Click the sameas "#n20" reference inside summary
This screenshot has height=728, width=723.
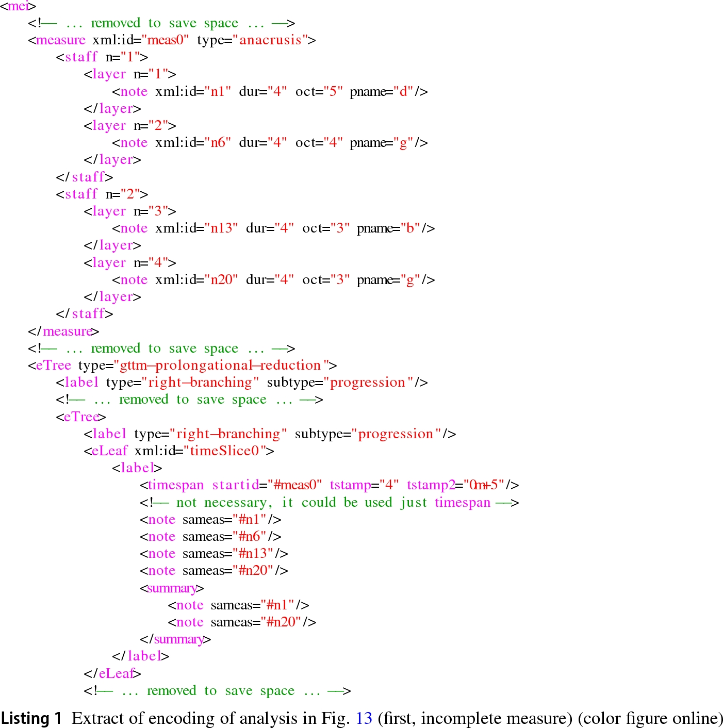pyautogui.click(x=242, y=622)
